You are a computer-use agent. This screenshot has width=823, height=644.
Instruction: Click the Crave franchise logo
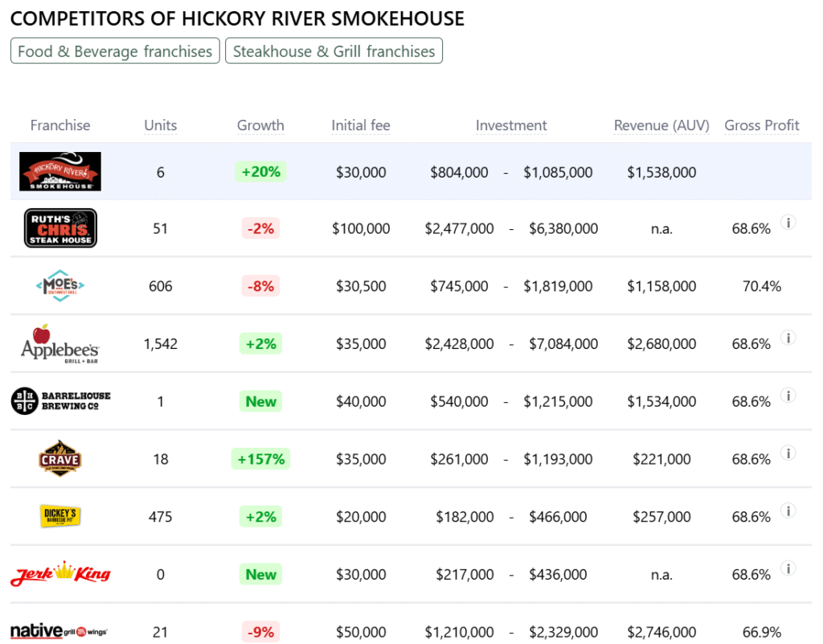pyautogui.click(x=59, y=459)
